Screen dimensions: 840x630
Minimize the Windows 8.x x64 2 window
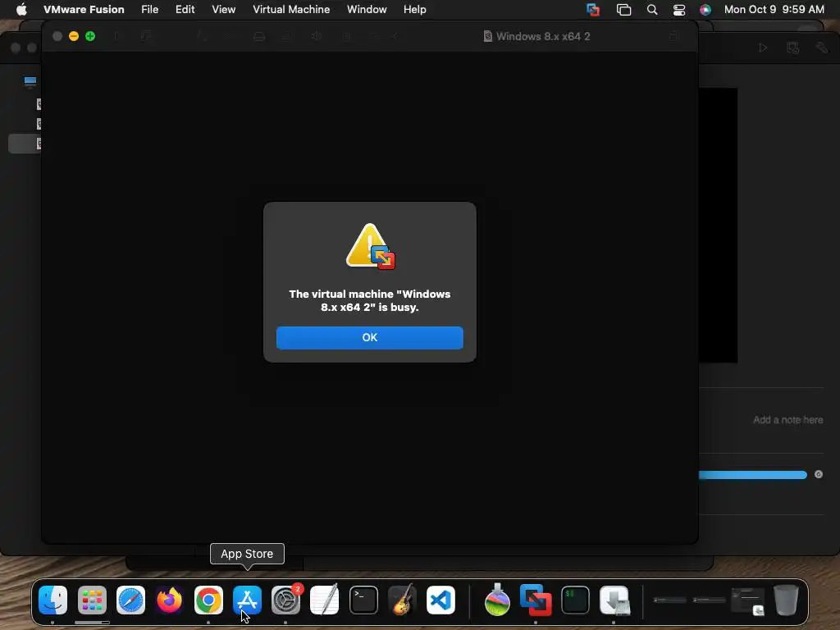click(x=74, y=36)
